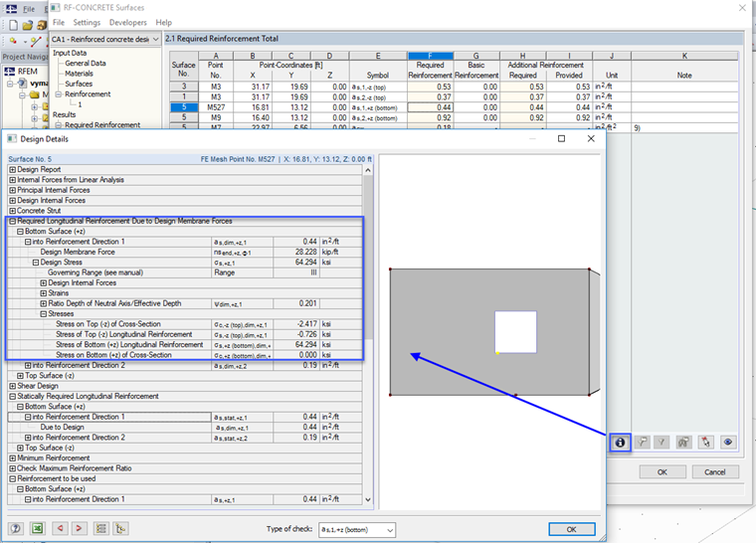Viewport: 756px width, 543px height.
Task: Collapse the Reinforcement node in input tree
Action: pos(59,94)
